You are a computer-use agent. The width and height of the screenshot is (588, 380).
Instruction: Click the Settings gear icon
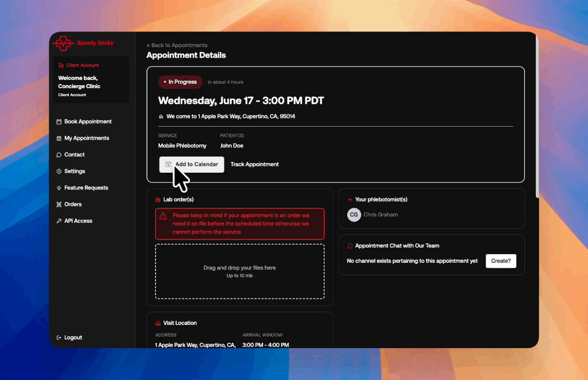(59, 171)
